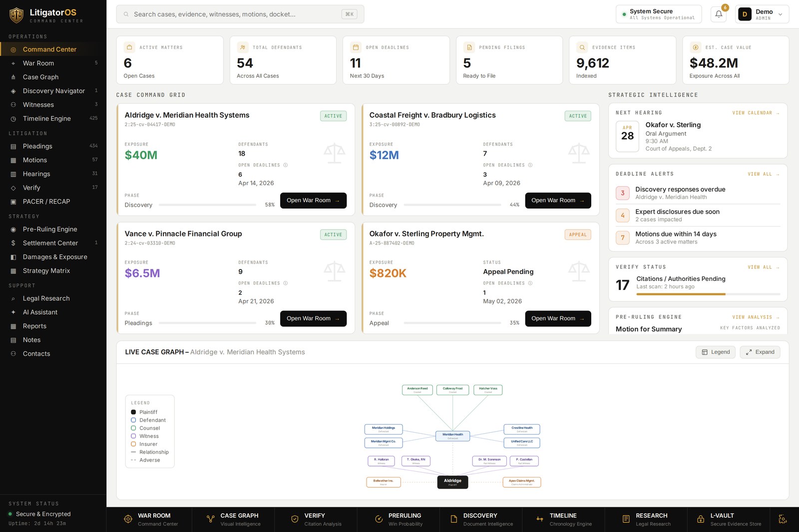
Task: Click the bottom bar Timeline icon
Action: [x=540, y=519]
